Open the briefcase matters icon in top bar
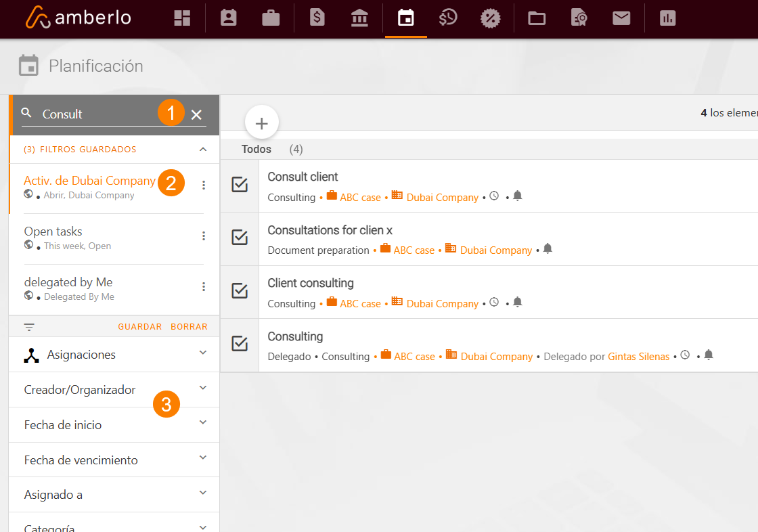This screenshot has height=532, width=758. click(271, 18)
